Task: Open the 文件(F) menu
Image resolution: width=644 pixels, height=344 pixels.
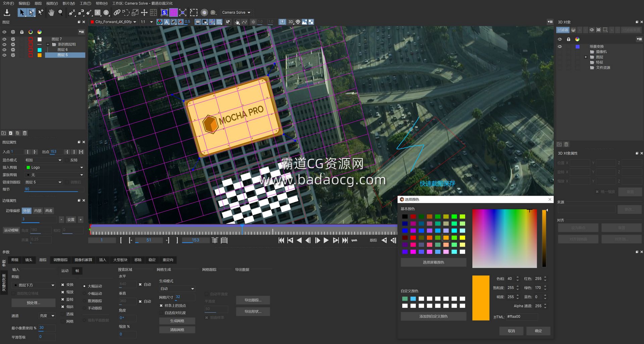Action: [8, 3]
